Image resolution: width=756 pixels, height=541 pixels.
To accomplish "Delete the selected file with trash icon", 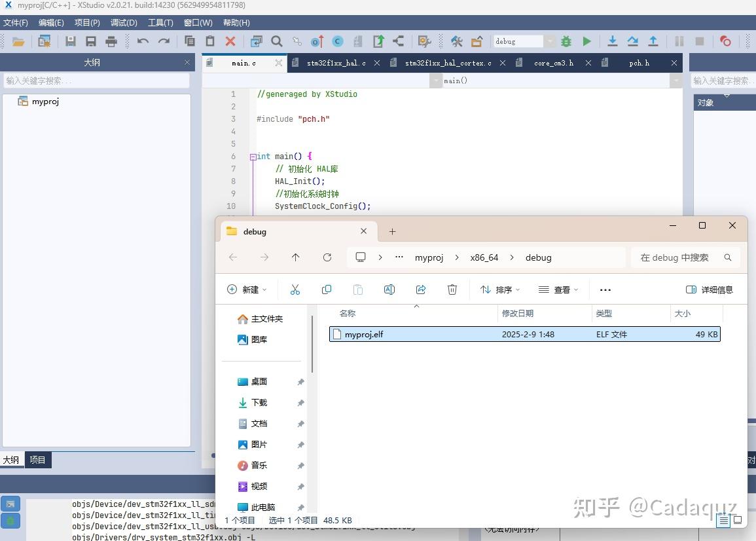I will [452, 289].
